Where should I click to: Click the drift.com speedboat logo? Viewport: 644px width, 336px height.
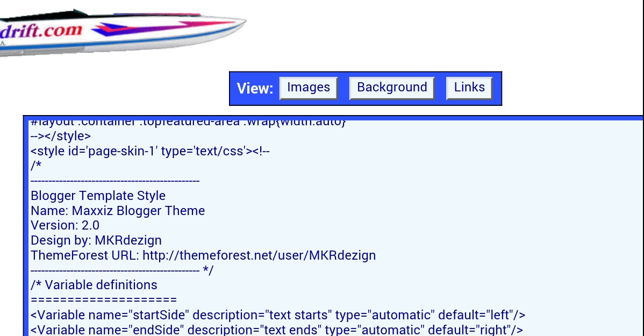pos(123,32)
